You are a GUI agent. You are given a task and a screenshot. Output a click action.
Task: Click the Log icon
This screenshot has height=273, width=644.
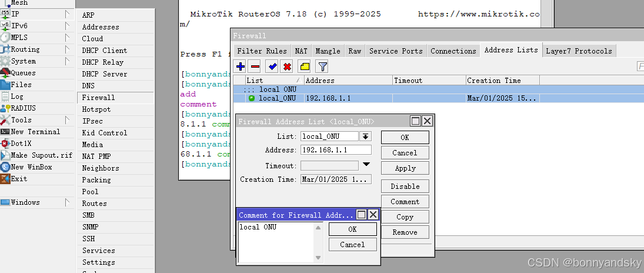click(5, 96)
